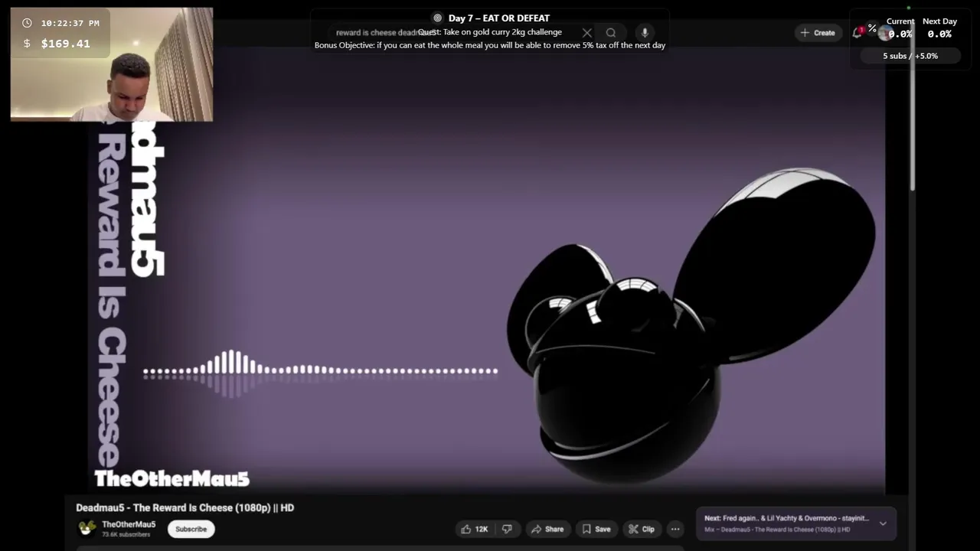This screenshot has height=551, width=980.
Task: Share the Deadmau5 video
Action: 547,529
